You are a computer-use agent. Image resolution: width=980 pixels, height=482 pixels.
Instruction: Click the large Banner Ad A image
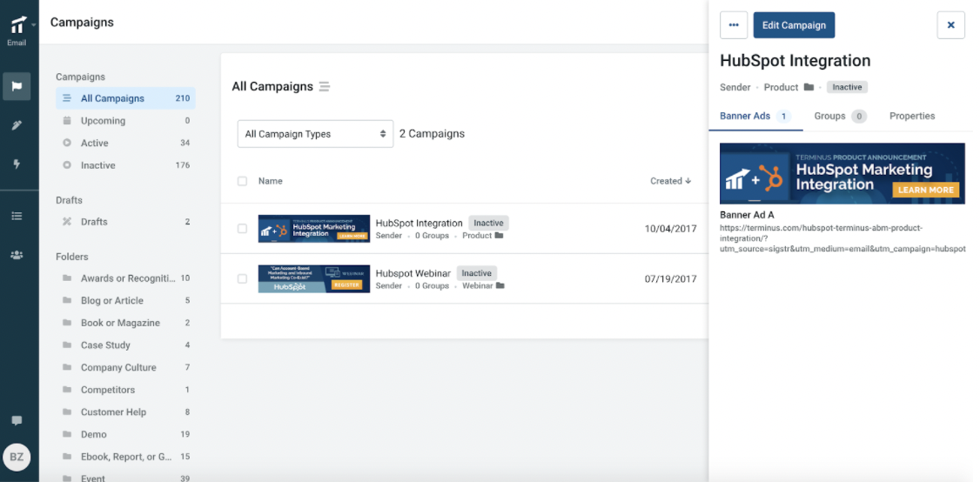click(x=842, y=173)
